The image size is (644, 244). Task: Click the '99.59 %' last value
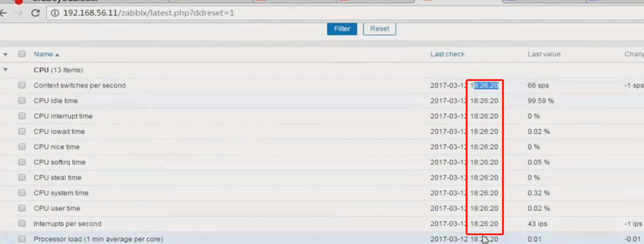[541, 101]
